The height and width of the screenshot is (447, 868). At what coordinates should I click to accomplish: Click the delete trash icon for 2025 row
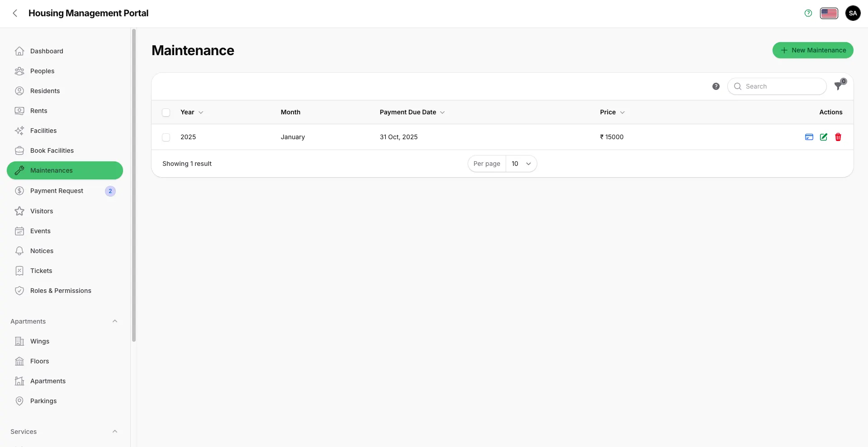[x=838, y=137]
